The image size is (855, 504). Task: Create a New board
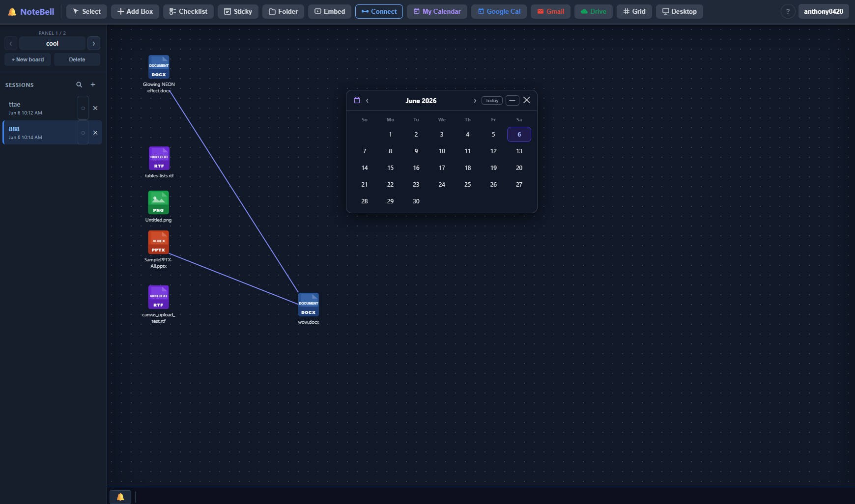28,59
